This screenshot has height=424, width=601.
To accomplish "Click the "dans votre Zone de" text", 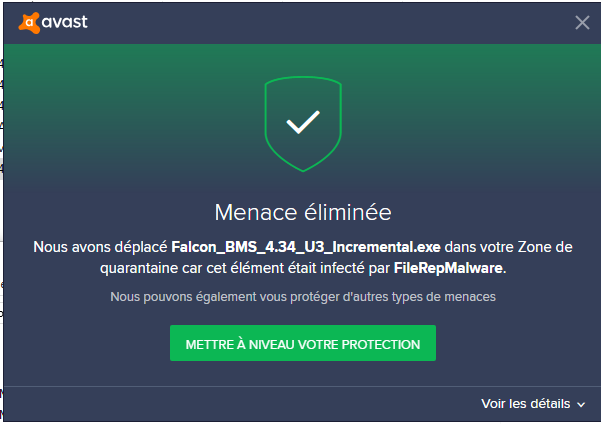I will coord(508,247).
